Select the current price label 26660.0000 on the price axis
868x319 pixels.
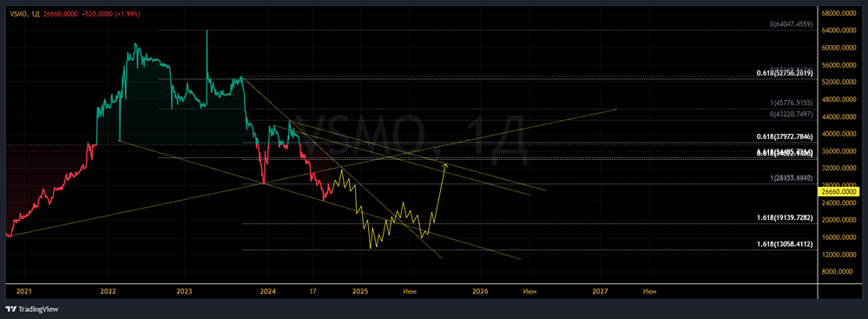tap(839, 191)
